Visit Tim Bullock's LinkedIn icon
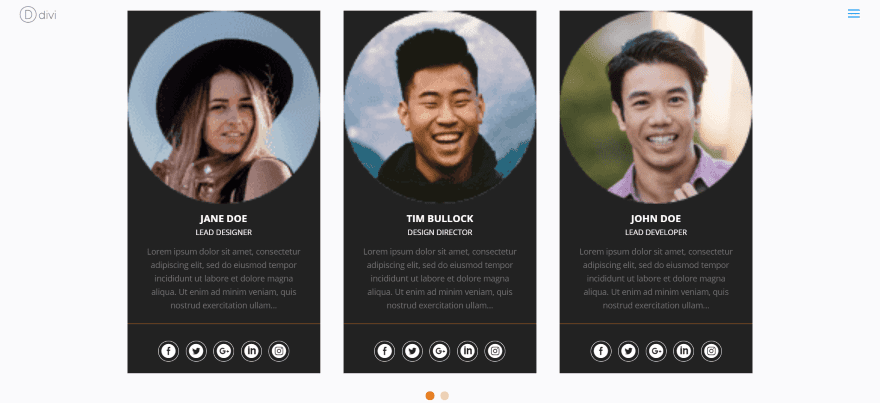The image size is (880, 403). tap(468, 351)
